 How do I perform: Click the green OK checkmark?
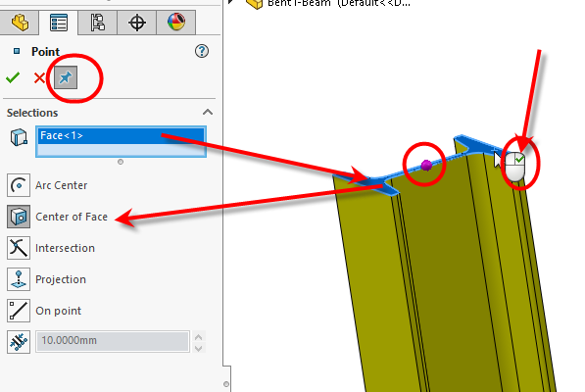pos(13,77)
